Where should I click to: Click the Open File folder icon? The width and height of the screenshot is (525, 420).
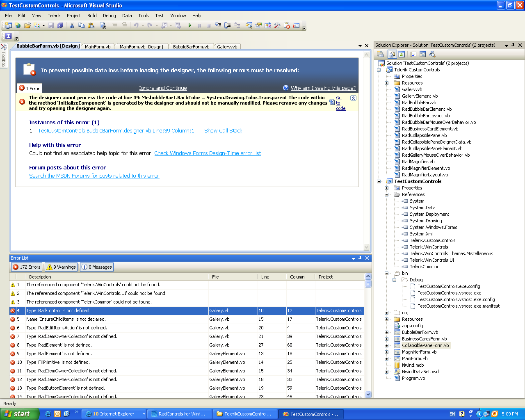[27, 25]
